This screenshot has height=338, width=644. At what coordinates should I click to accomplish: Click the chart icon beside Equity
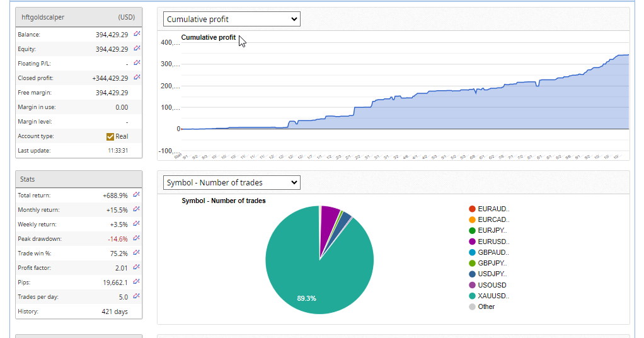pyautogui.click(x=137, y=49)
